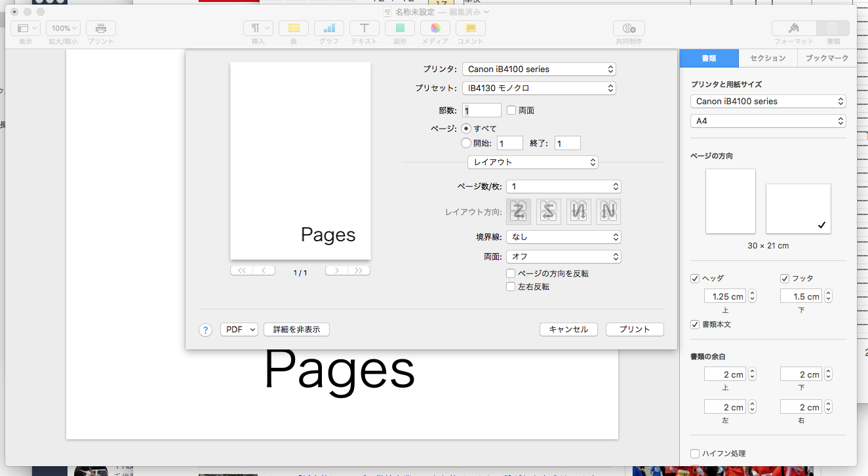Choose the first Z-pattern layout direction icon

[519, 212]
